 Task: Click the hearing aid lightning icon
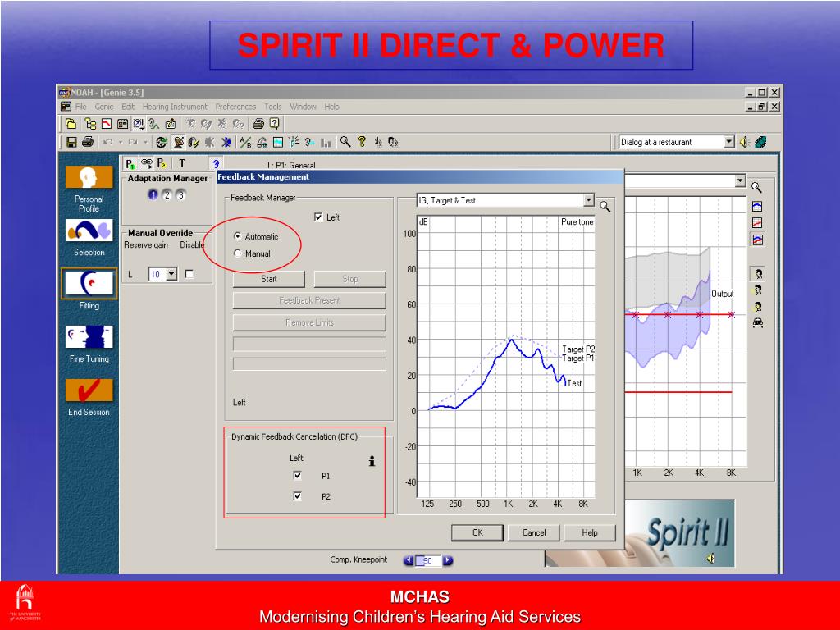point(194,142)
